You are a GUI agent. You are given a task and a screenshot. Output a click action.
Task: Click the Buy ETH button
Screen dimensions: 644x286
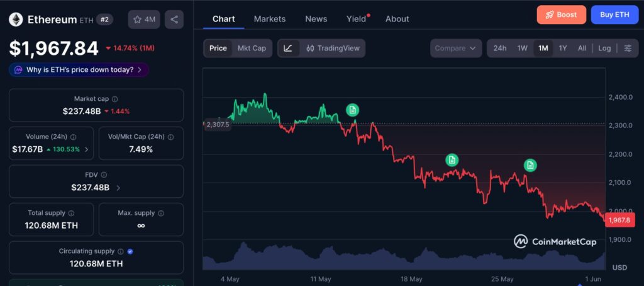[x=614, y=15]
